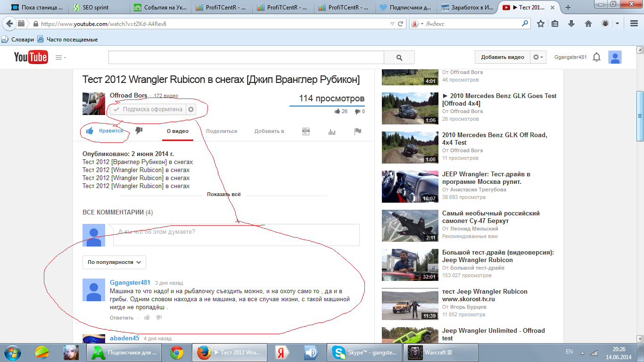The width and height of the screenshot is (644, 362).
Task: Open subscription settings gear icon
Action: click(191, 109)
